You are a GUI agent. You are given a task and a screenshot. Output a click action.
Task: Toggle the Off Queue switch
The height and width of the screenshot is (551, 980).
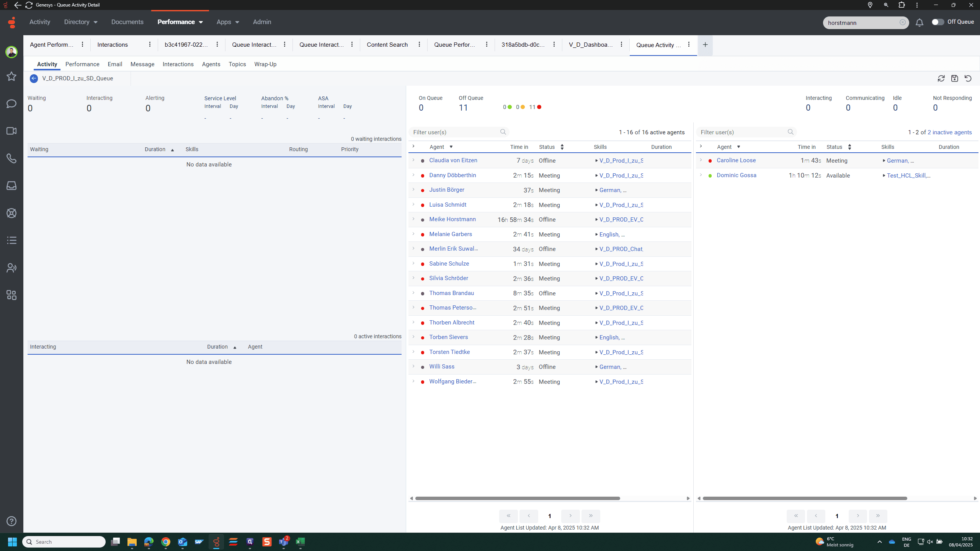click(938, 22)
